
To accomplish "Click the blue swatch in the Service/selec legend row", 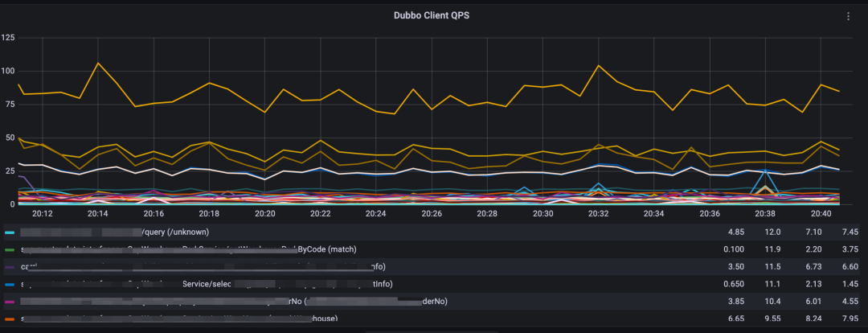I will 10,284.
